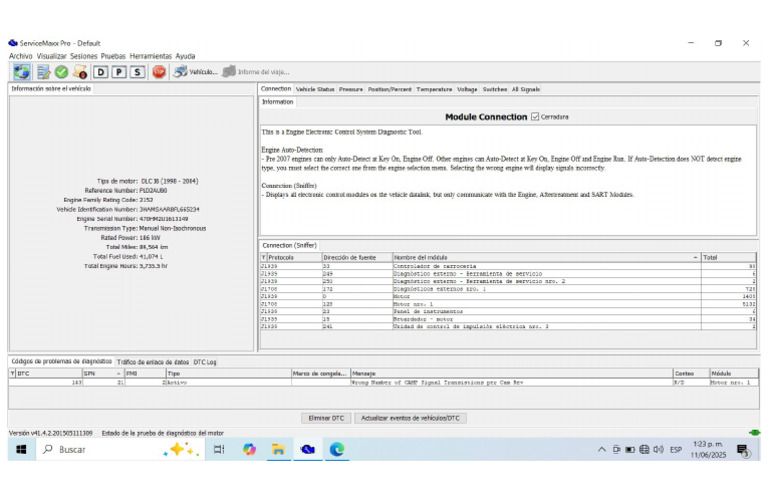Click the green checkmark toolbar icon
This screenshot has height=497, width=768.
coord(61,72)
